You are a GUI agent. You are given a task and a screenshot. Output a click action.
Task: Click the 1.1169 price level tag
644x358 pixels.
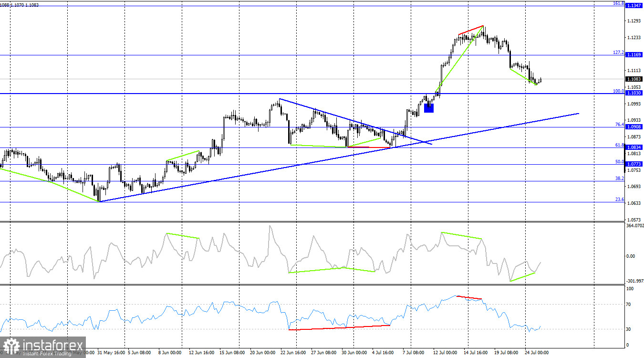coord(634,55)
